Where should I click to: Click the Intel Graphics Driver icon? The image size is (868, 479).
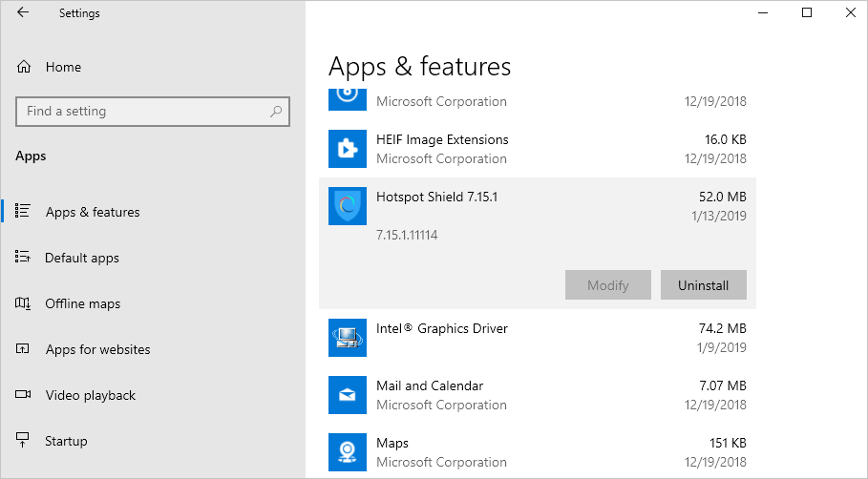[347, 338]
